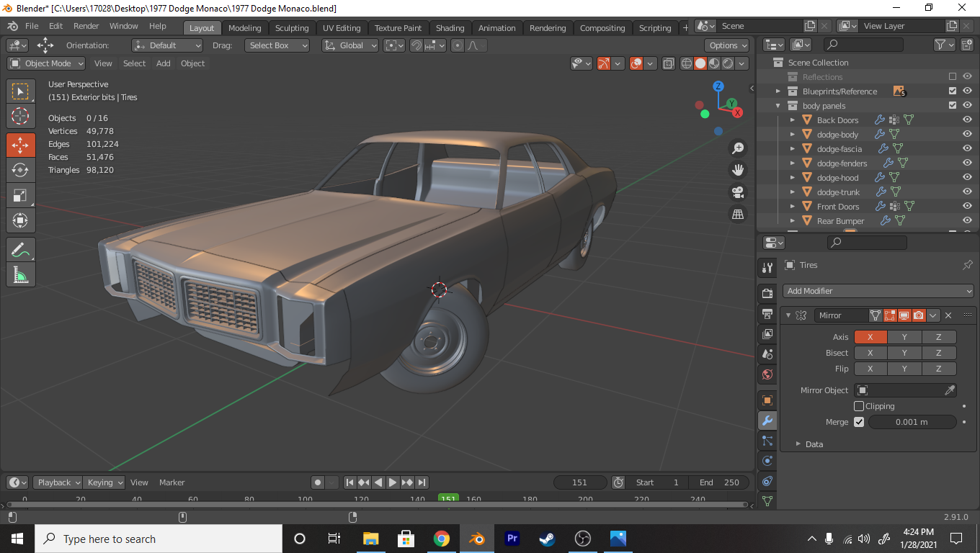Remove the Mirror modifier with X

pos(948,315)
